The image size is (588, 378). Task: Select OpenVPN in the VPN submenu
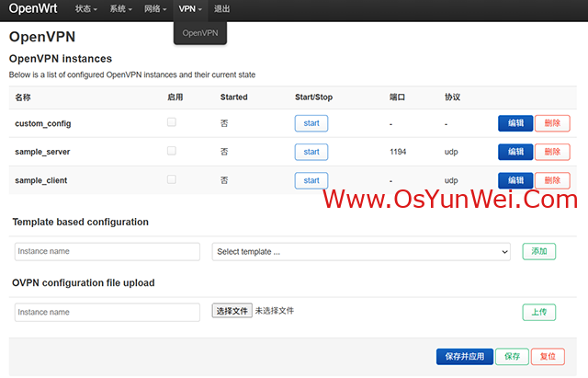[x=199, y=33]
